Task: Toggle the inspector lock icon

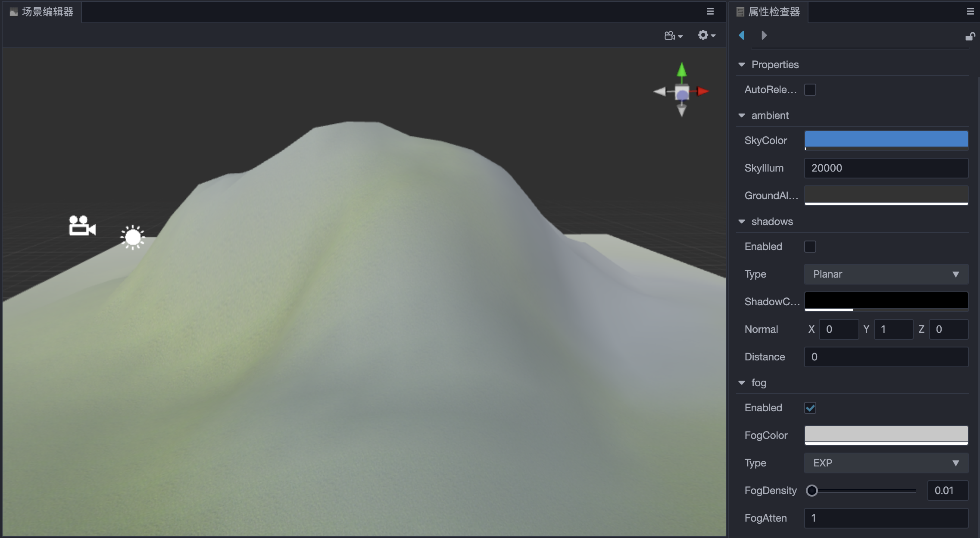Action: tap(970, 36)
